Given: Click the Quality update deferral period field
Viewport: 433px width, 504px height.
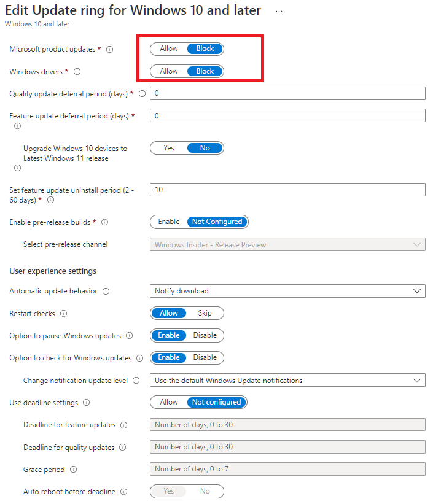Looking at the screenshot, I should [287, 93].
